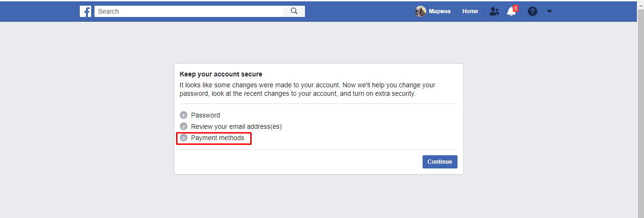
Task: Open the friend requests icon
Action: pyautogui.click(x=494, y=11)
